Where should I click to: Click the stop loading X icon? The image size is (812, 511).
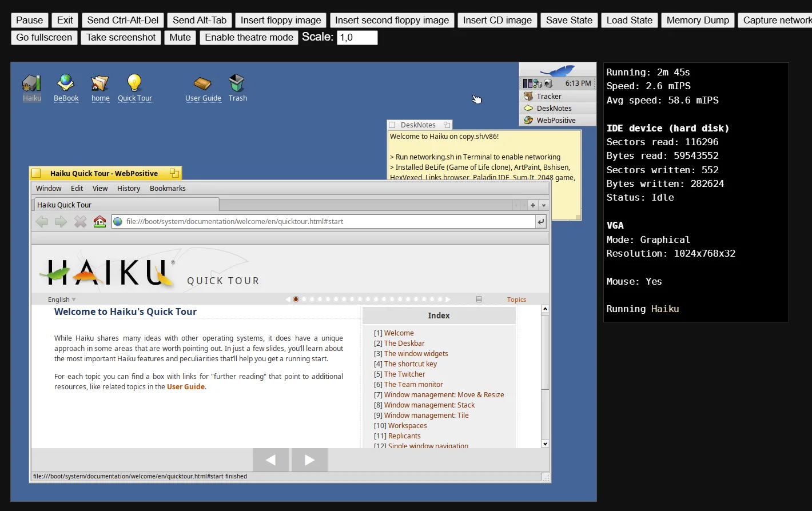coord(80,222)
